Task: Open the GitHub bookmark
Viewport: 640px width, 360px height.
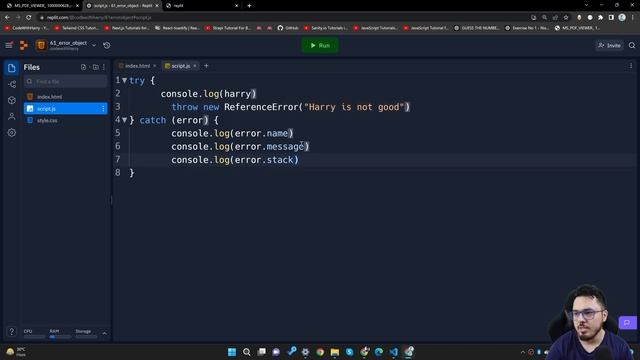Action: coord(288,28)
